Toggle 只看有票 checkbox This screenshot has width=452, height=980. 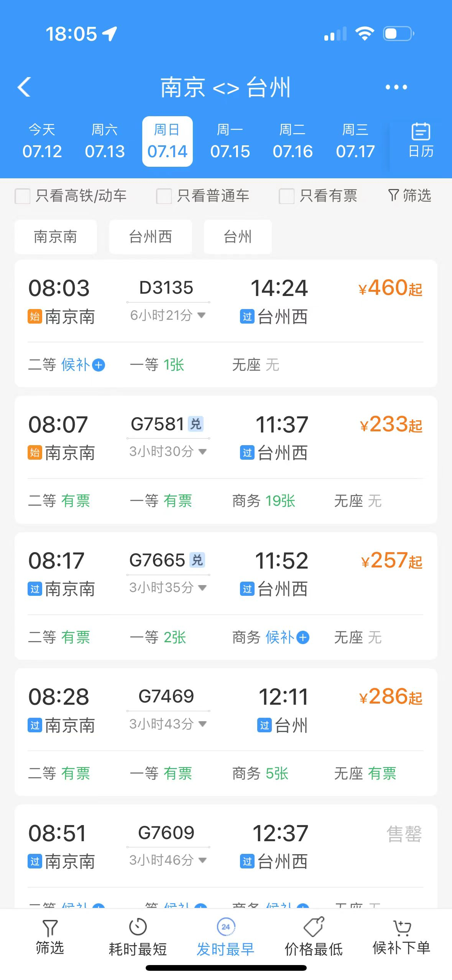(x=286, y=196)
